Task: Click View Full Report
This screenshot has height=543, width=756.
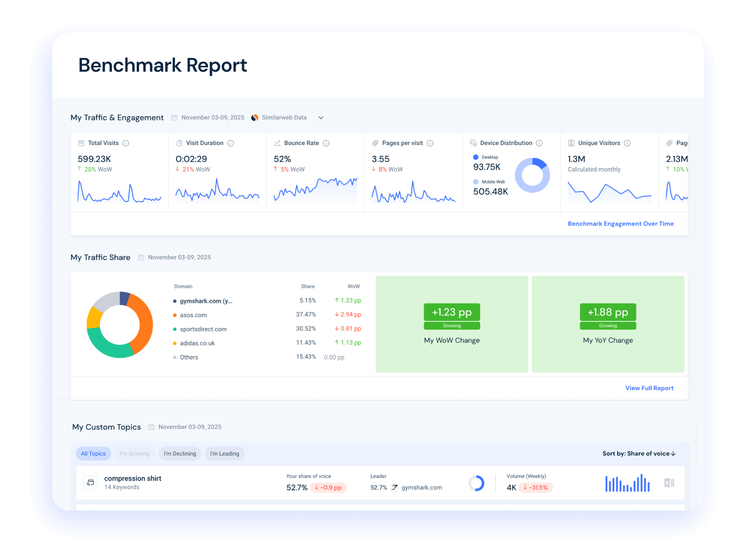Action: (649, 388)
